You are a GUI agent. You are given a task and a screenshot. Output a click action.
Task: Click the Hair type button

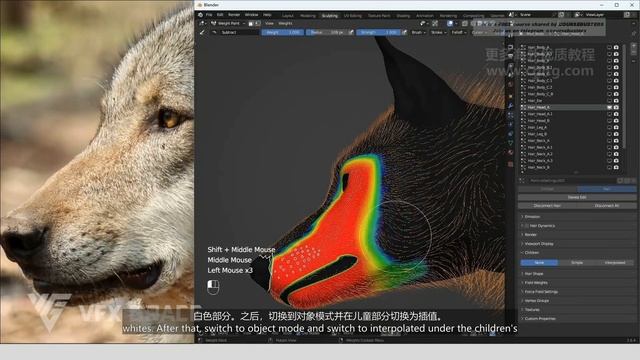click(x=607, y=189)
